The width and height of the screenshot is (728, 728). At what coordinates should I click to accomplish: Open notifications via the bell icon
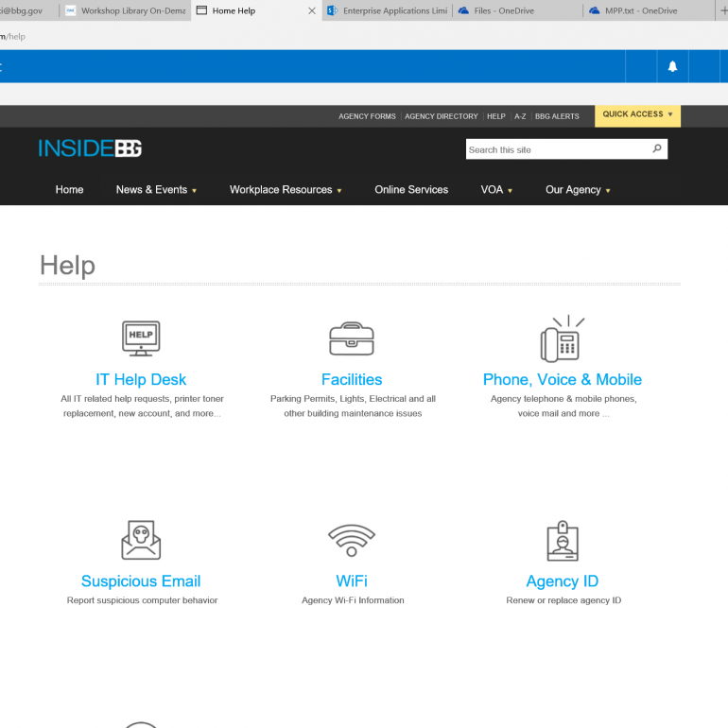coord(672,66)
